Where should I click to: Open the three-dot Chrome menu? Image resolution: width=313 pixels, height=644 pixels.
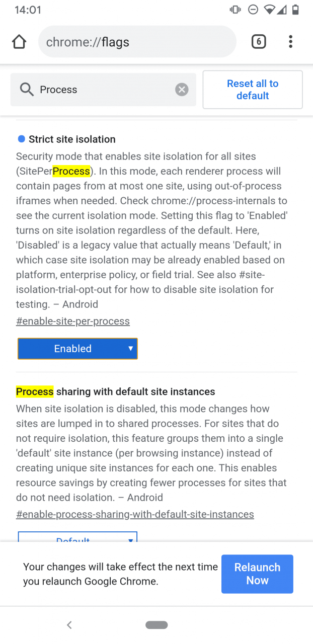[x=290, y=42]
